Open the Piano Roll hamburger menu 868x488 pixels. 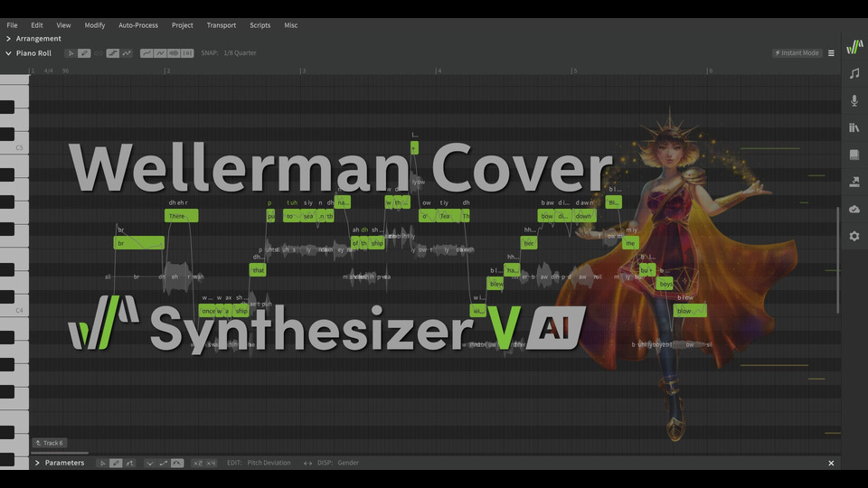[832, 53]
